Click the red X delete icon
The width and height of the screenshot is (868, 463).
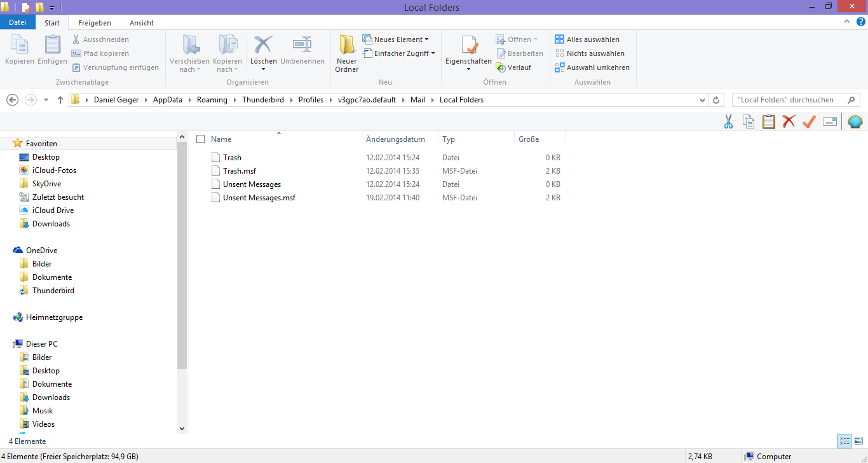pos(789,122)
